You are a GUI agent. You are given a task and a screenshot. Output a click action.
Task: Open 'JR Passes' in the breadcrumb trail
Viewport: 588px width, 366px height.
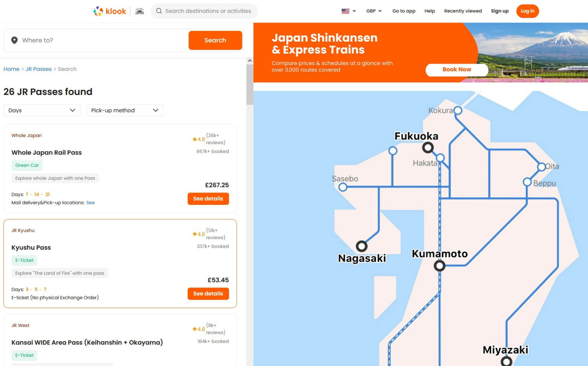[x=38, y=69]
